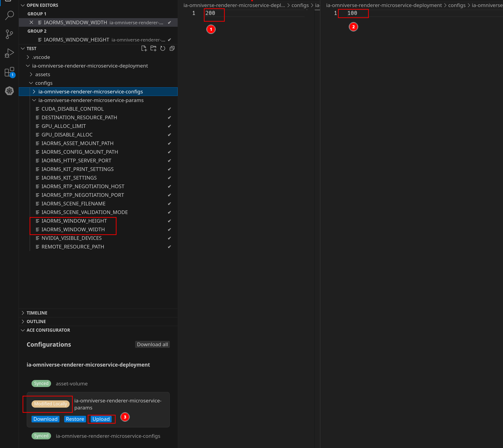This screenshot has height=448, width=503.
Task: Click the Modified Locally status badge
Action: pyautogui.click(x=51, y=404)
